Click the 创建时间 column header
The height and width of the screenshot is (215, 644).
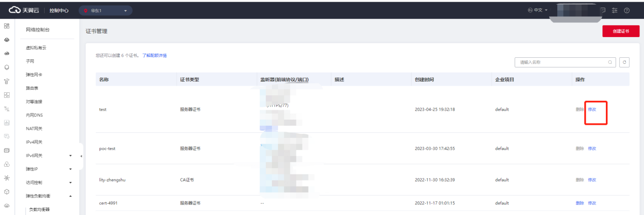pos(424,80)
